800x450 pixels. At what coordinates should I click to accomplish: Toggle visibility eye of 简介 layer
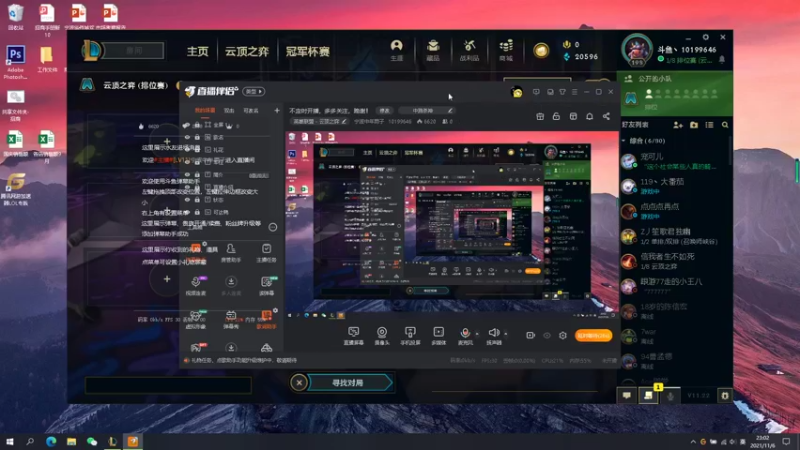click(187, 174)
